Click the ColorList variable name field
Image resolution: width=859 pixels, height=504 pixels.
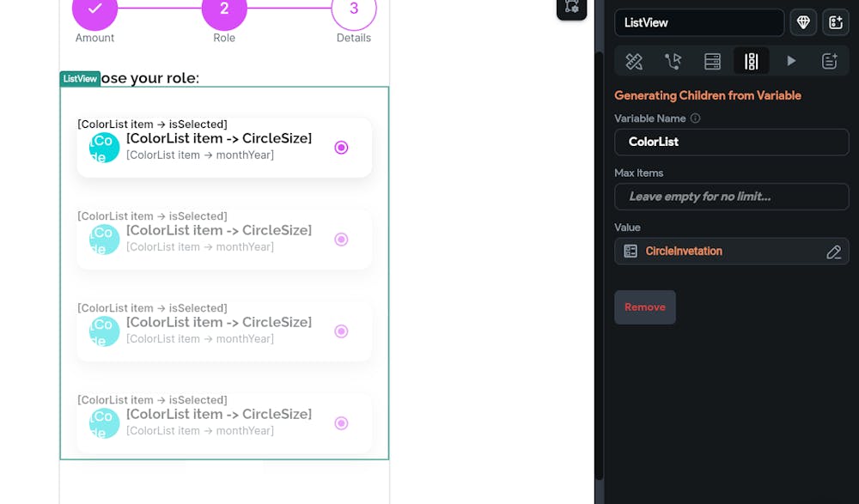[731, 142]
